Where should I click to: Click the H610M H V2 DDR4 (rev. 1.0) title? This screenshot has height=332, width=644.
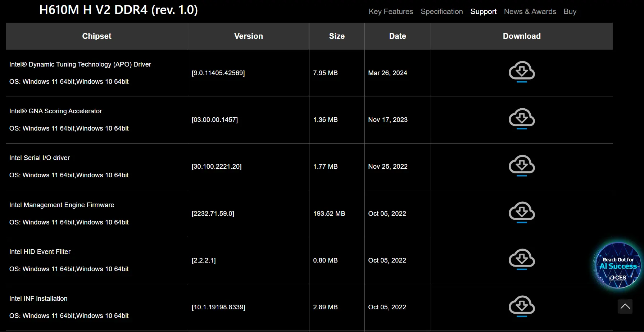[x=118, y=10]
